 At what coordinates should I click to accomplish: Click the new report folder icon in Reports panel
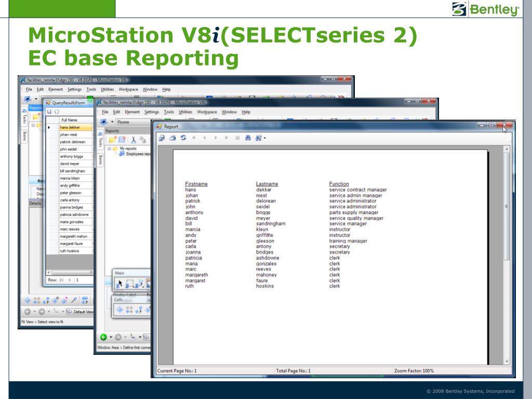pos(112,139)
